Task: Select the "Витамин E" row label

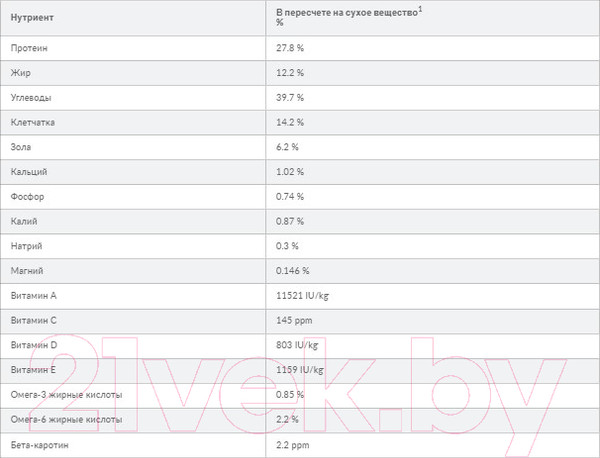Action: coord(33,370)
